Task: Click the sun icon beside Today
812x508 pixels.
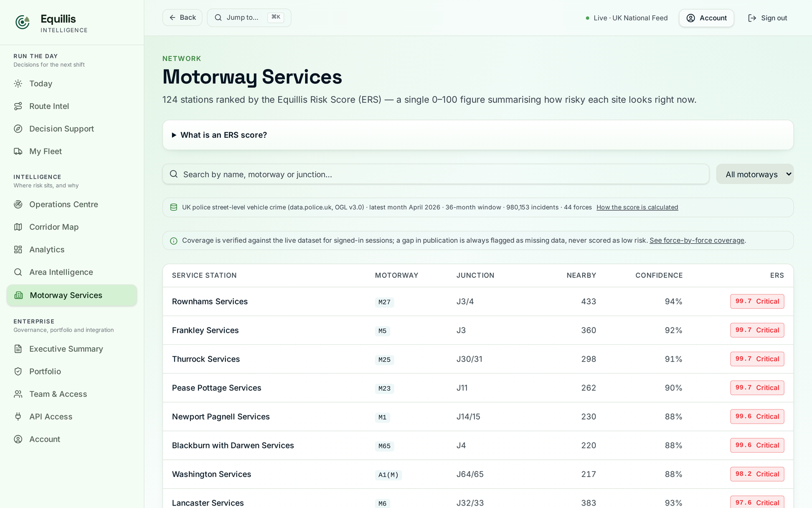Action: pos(18,84)
